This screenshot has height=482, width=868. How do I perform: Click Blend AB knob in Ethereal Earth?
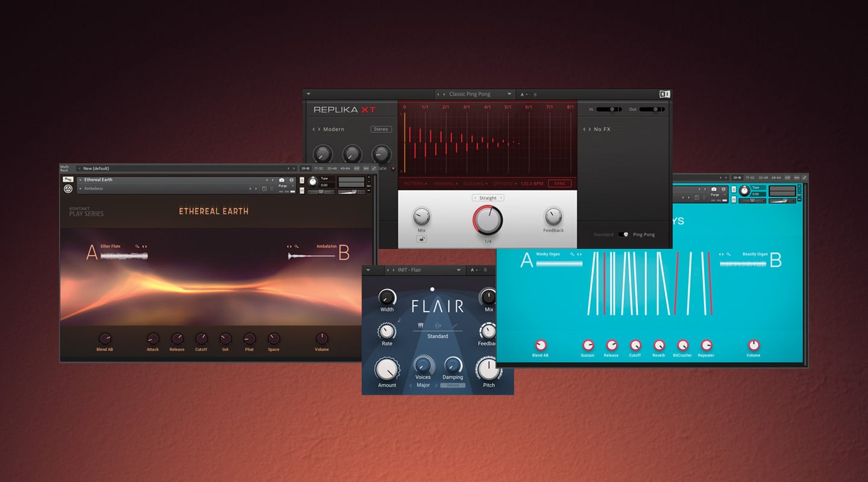click(105, 339)
